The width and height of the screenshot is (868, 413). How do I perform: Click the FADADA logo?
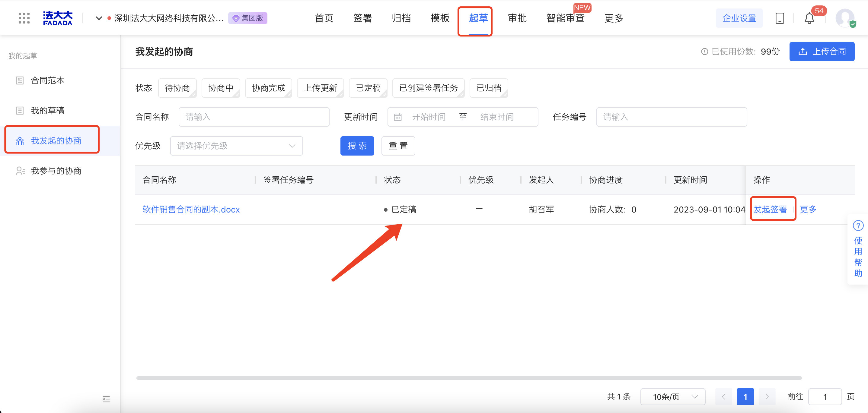pos(58,18)
